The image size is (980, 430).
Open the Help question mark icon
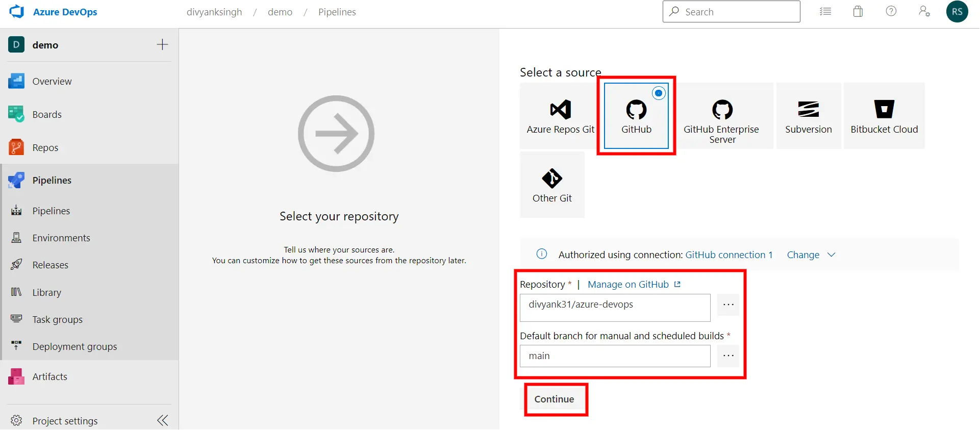891,11
